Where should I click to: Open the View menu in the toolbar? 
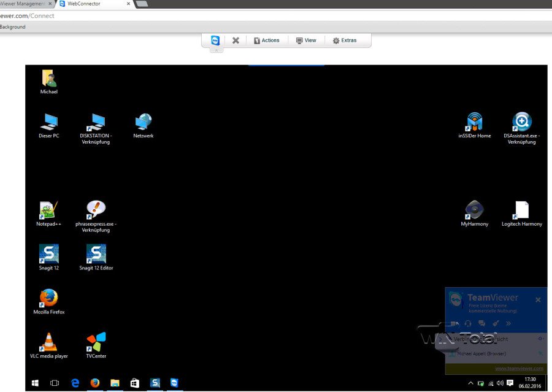coord(306,40)
